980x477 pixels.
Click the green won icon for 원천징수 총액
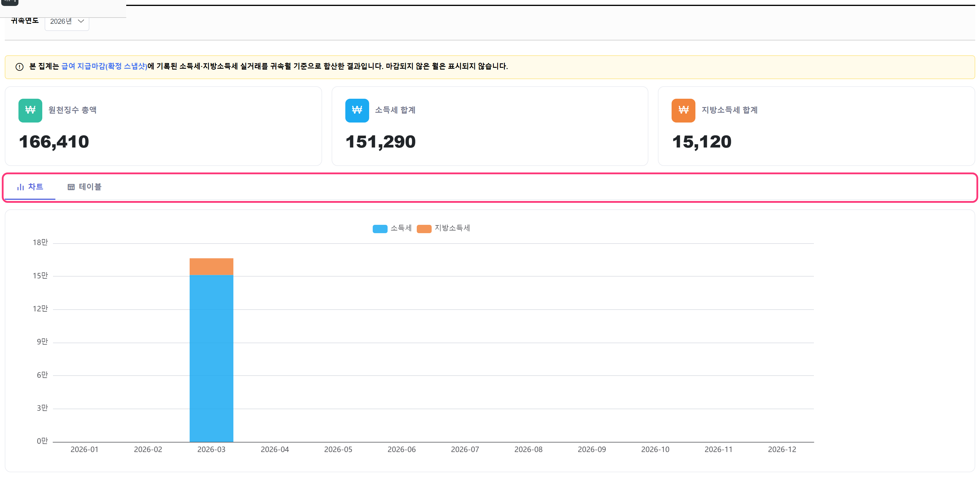point(30,111)
